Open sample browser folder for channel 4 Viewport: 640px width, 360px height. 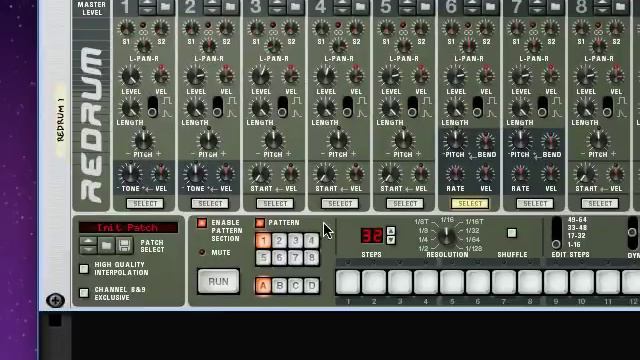tap(360, 7)
